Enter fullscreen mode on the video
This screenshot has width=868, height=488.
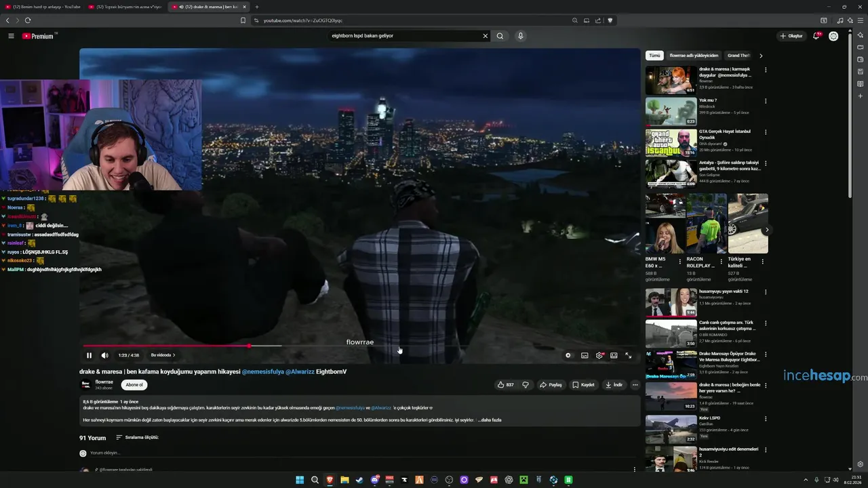[628, 355]
